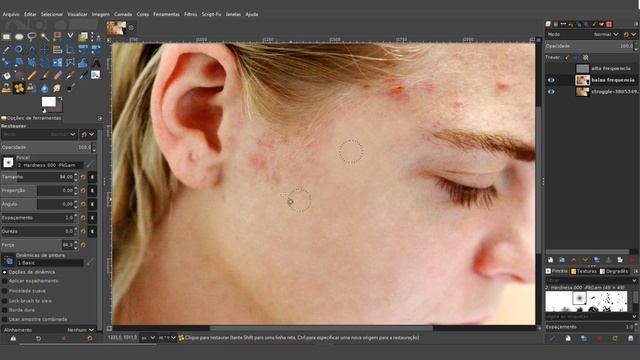
Task: Expand Opções de dinâmica section
Action: (x=4, y=272)
